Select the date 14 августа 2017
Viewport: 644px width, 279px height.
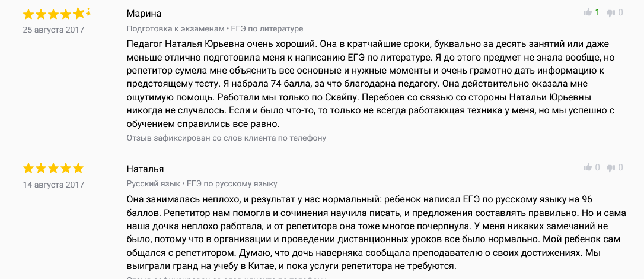coord(53,185)
